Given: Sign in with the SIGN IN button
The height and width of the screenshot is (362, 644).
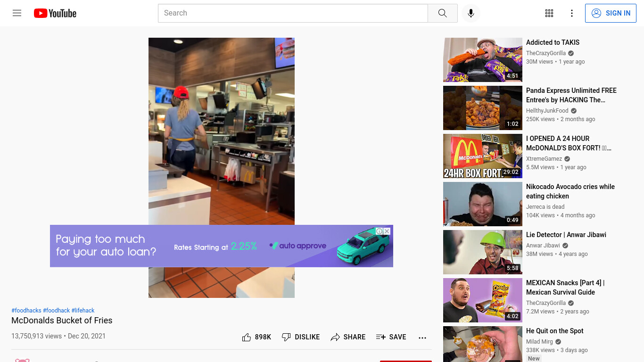Looking at the screenshot, I should pyautogui.click(x=611, y=13).
